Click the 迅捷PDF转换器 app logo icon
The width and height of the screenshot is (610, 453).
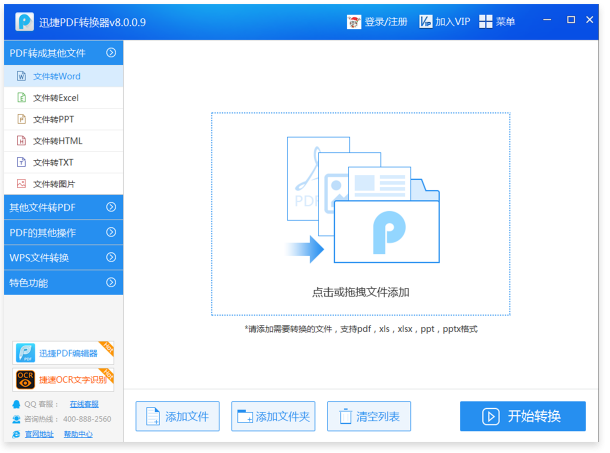click(25, 21)
